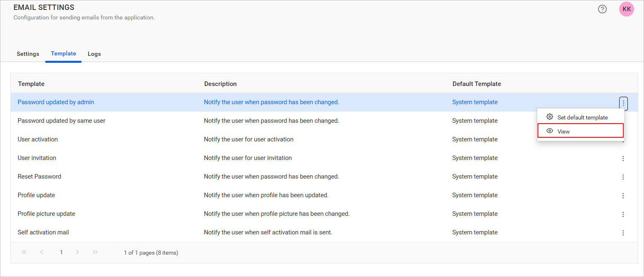Image resolution: width=644 pixels, height=277 pixels.
Task: Open the KK user avatar menu
Action: tap(626, 9)
